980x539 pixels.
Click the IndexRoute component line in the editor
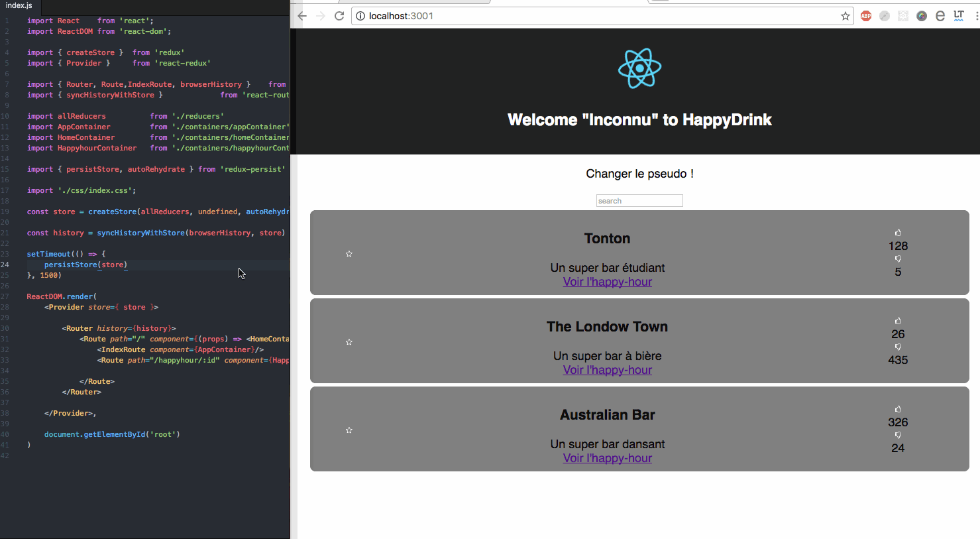(180, 349)
